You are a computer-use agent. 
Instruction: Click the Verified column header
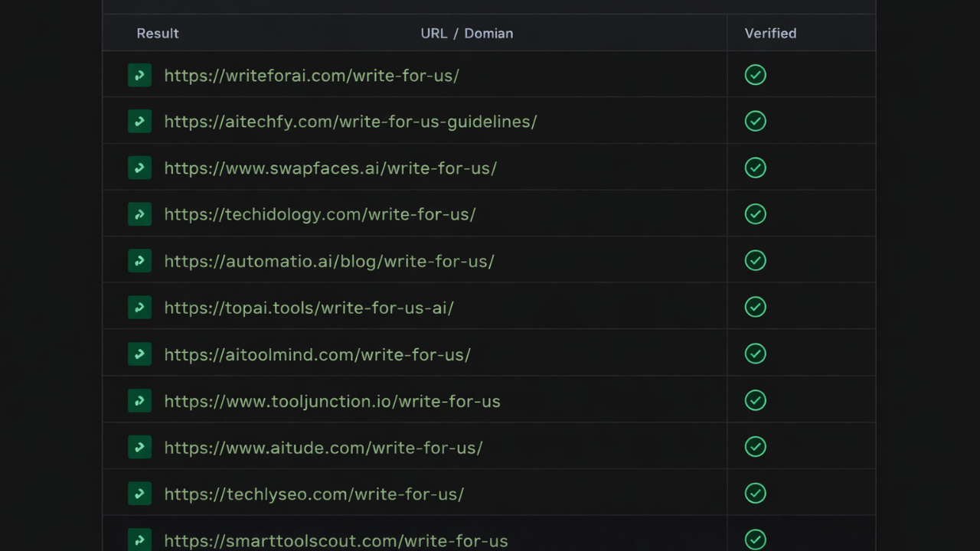click(771, 34)
